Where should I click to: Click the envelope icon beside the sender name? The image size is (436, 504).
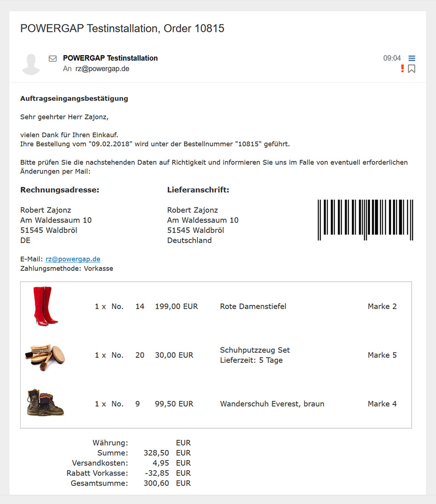pyautogui.click(x=53, y=58)
